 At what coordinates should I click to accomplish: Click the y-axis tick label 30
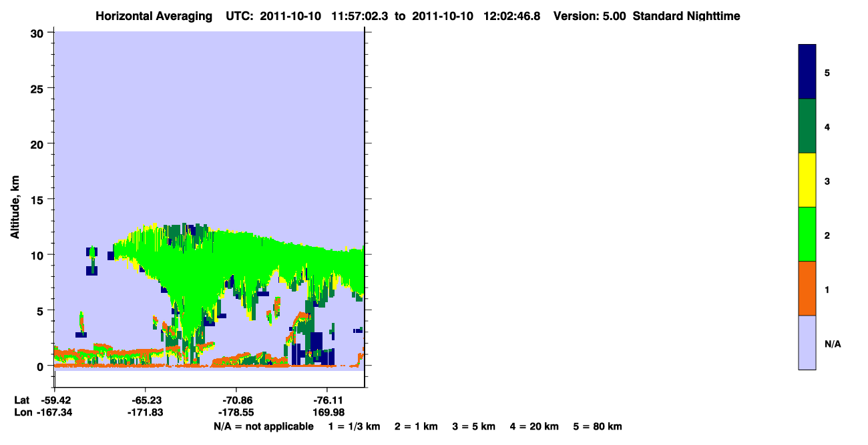coord(39,33)
